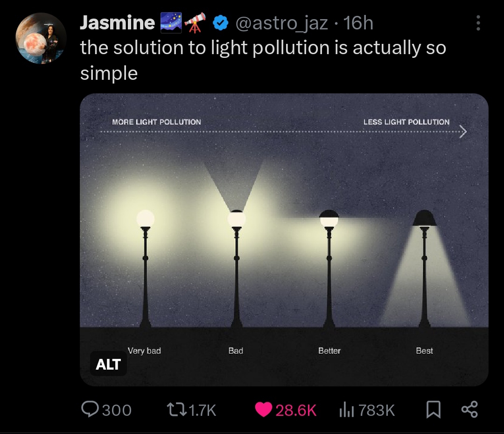Open the three-dot more options menu
The image size is (504, 434).
[478, 23]
